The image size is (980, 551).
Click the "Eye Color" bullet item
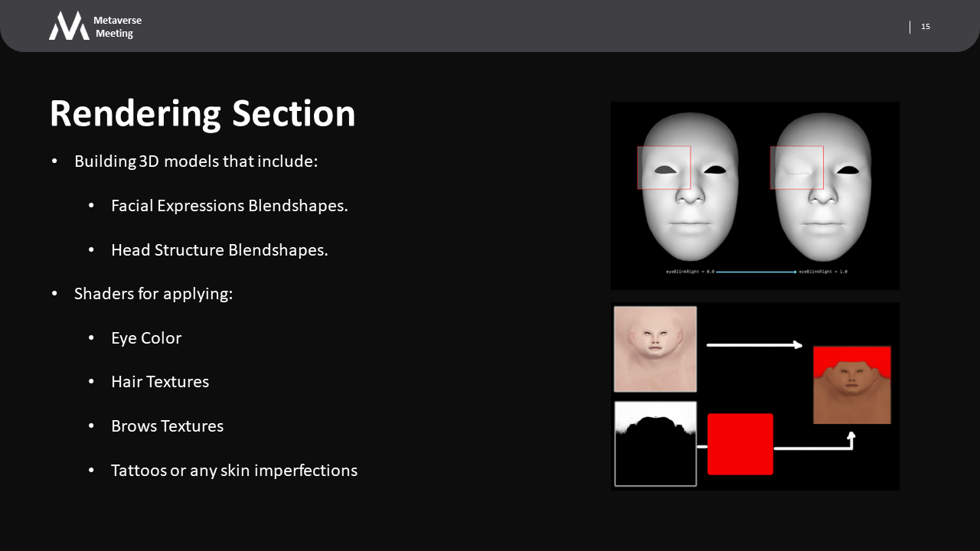coord(146,338)
